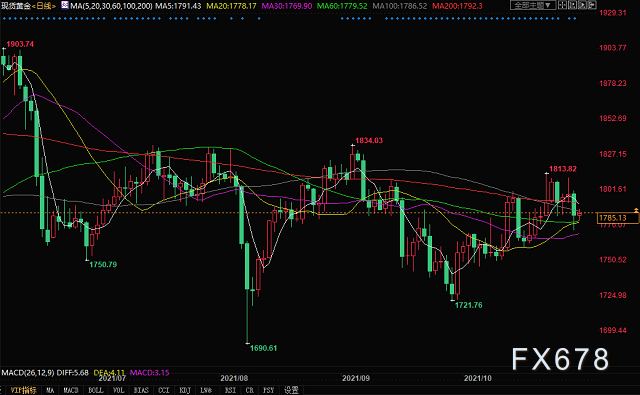
Task: Click the 2021/08 date axis label
Action: point(234,378)
